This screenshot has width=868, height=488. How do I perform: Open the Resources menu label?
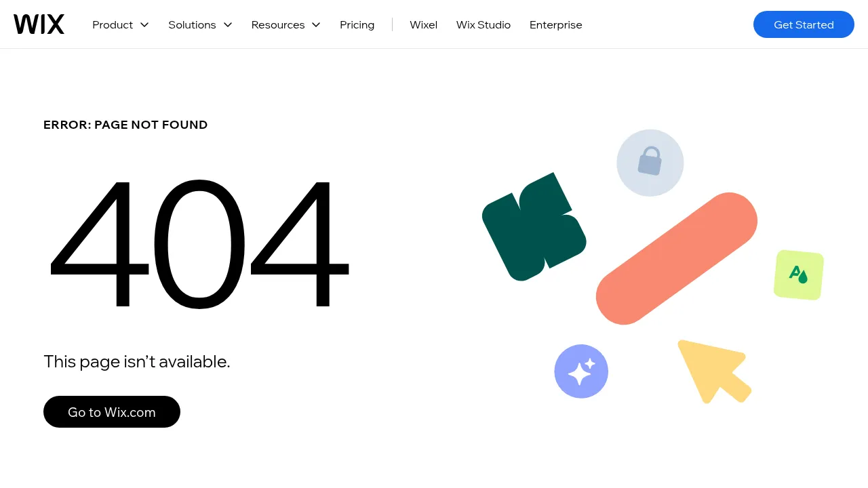(x=278, y=25)
